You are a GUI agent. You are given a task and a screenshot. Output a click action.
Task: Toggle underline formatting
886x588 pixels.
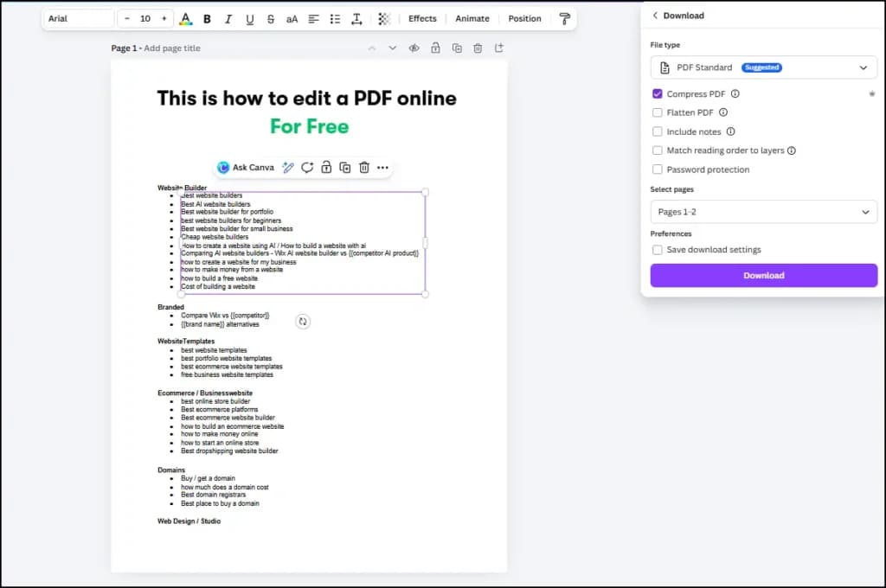pyautogui.click(x=250, y=19)
